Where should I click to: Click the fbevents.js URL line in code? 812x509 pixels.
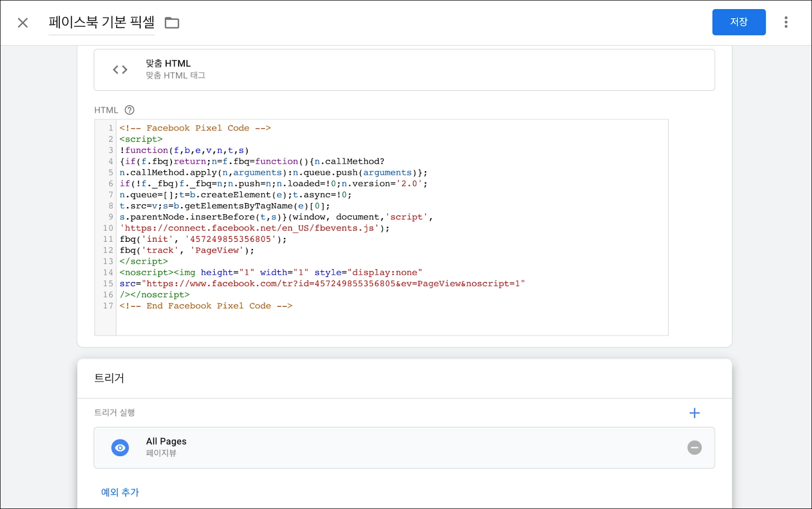[255, 228]
